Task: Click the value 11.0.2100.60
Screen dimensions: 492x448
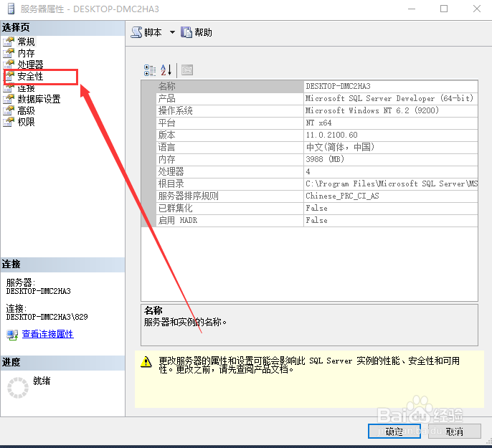Action: click(x=331, y=135)
